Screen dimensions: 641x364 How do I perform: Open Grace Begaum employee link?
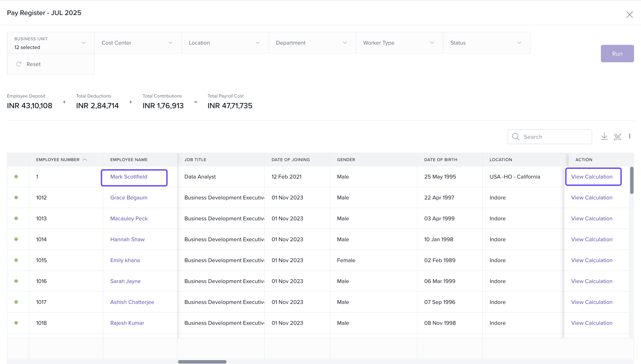point(129,197)
